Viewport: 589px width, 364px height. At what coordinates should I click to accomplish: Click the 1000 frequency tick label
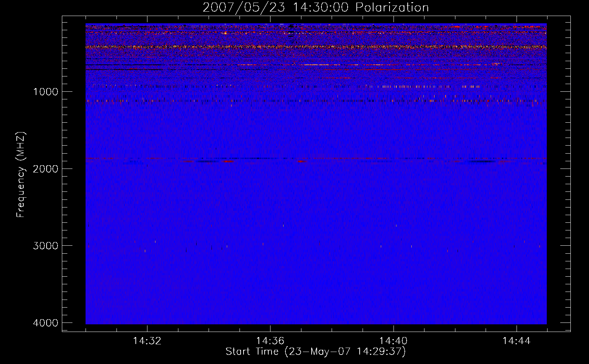click(x=46, y=92)
